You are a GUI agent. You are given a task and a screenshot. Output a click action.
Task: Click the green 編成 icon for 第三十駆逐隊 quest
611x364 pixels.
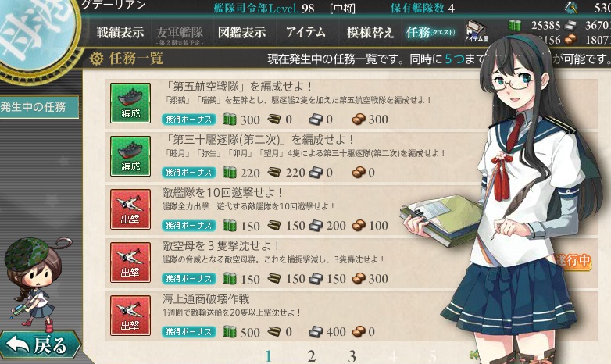pyautogui.click(x=130, y=156)
